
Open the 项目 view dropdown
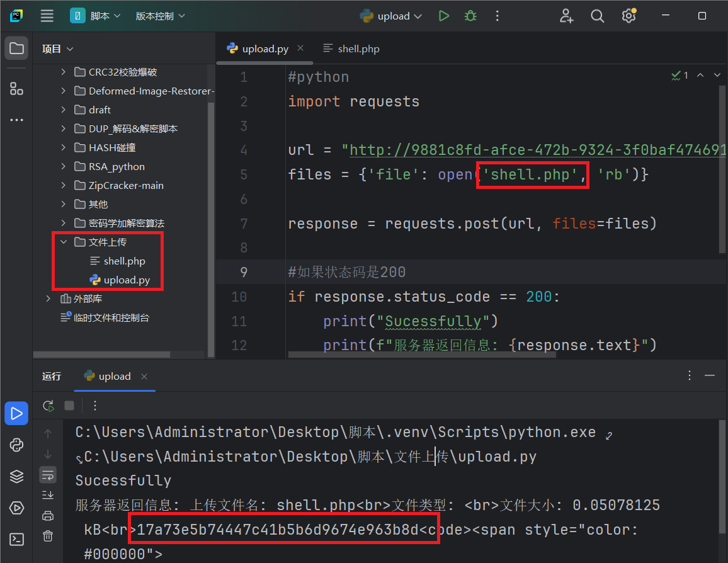click(57, 48)
